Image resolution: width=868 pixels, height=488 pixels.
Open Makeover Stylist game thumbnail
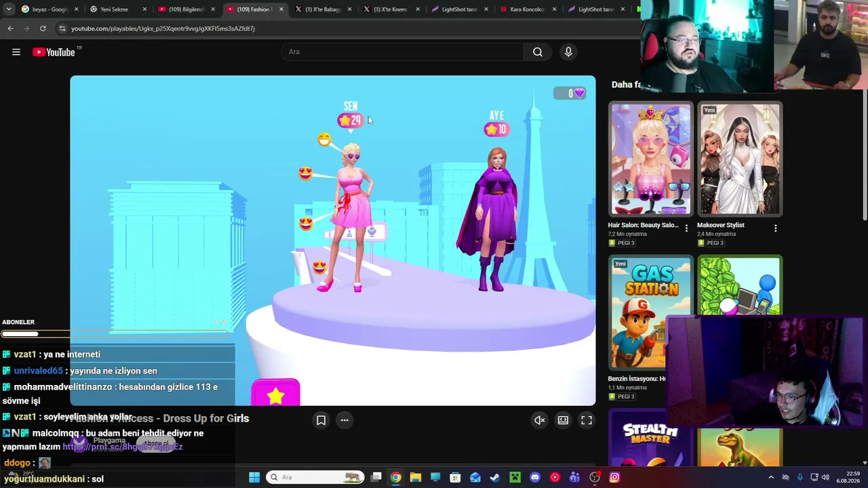pyautogui.click(x=740, y=159)
